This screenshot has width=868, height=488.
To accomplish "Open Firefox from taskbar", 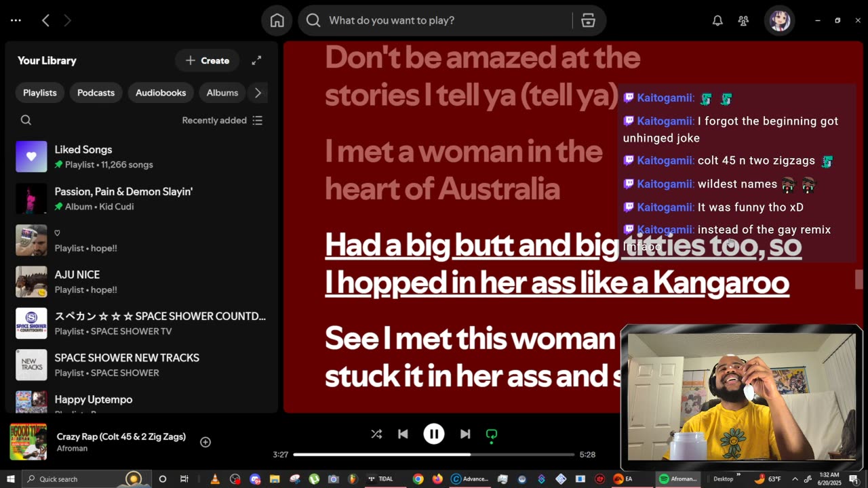I will 437,479.
